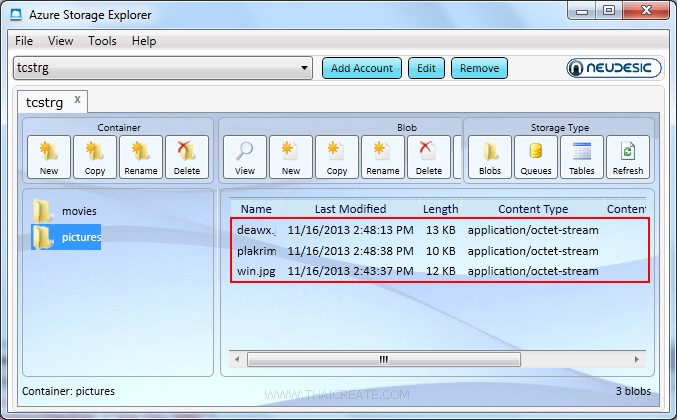Create a new container with Container New icon
The height and width of the screenshot is (420, 677).
(x=49, y=157)
